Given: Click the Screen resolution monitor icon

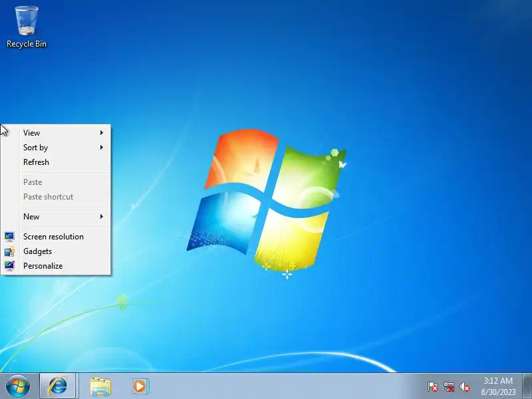Looking at the screenshot, I should (x=9, y=237).
